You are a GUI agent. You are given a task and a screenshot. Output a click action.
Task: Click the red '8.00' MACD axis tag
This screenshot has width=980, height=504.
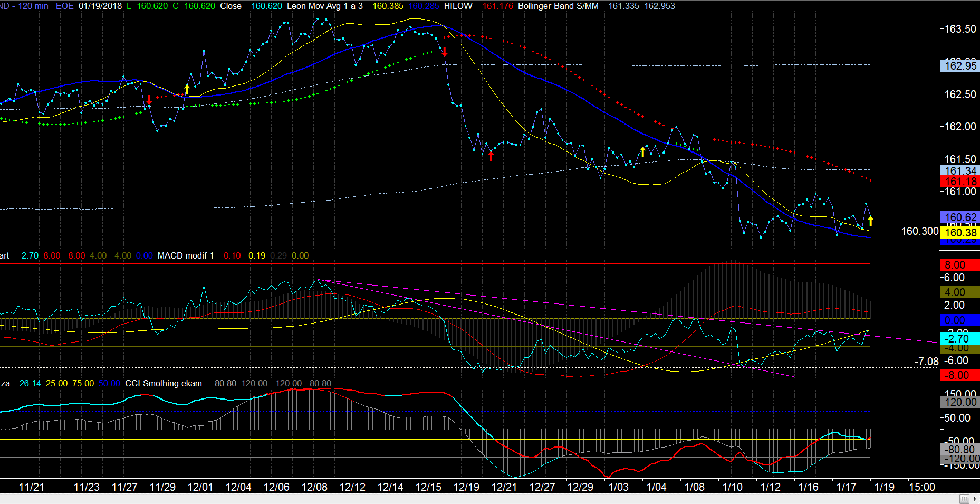(960, 265)
